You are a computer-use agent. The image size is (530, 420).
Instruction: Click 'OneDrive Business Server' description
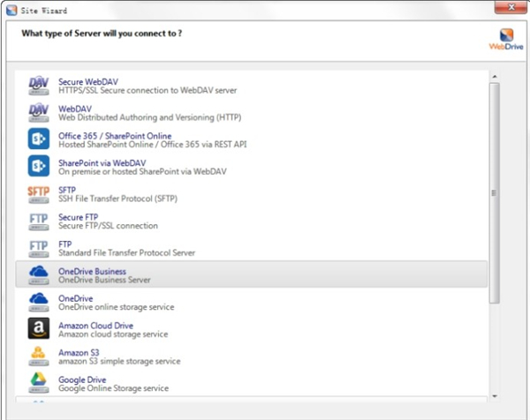click(104, 280)
